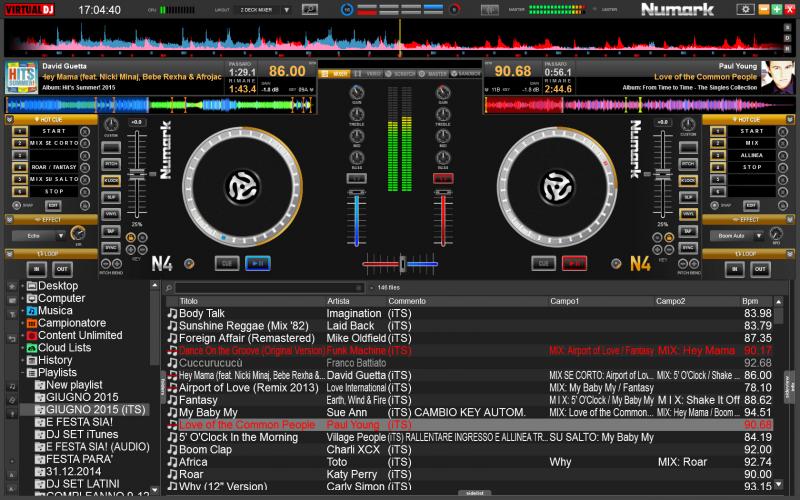This screenshot has height=500, width=800.
Task: Click the left deck SYNC button
Action: pyautogui.click(x=111, y=246)
